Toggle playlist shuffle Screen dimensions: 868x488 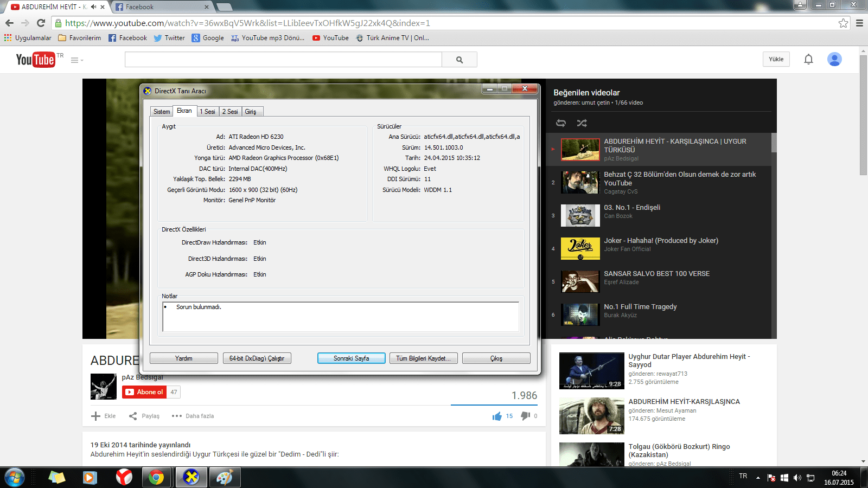582,123
